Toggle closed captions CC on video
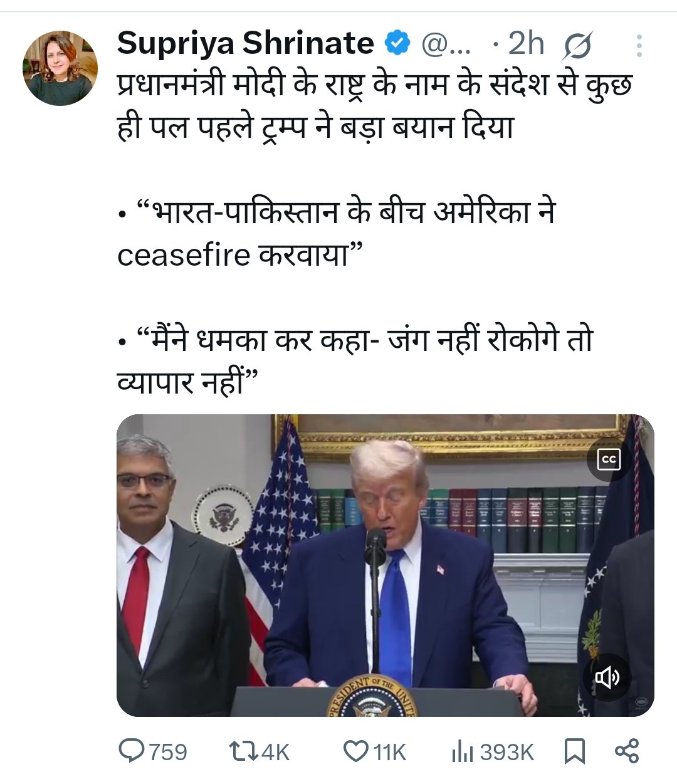Image resolution: width=677 pixels, height=784 pixels. point(609,460)
